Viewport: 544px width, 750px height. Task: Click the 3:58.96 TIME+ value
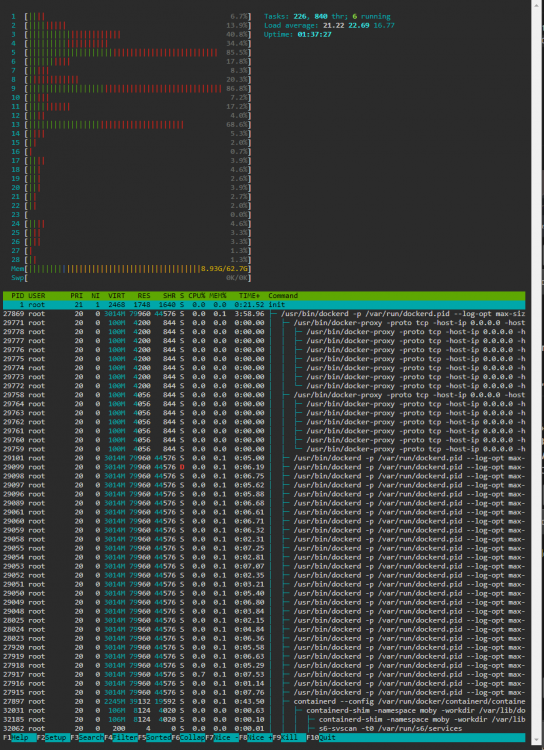click(251, 314)
